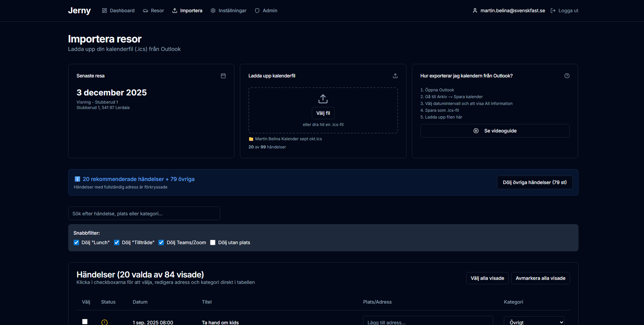
Task: Uncheck the Dölj "Lunch" filter
Action: [76, 242]
